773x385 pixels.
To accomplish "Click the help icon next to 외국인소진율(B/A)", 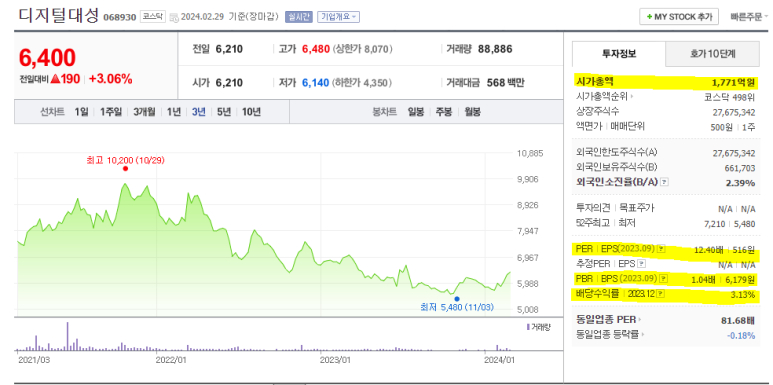I will pos(665,182).
